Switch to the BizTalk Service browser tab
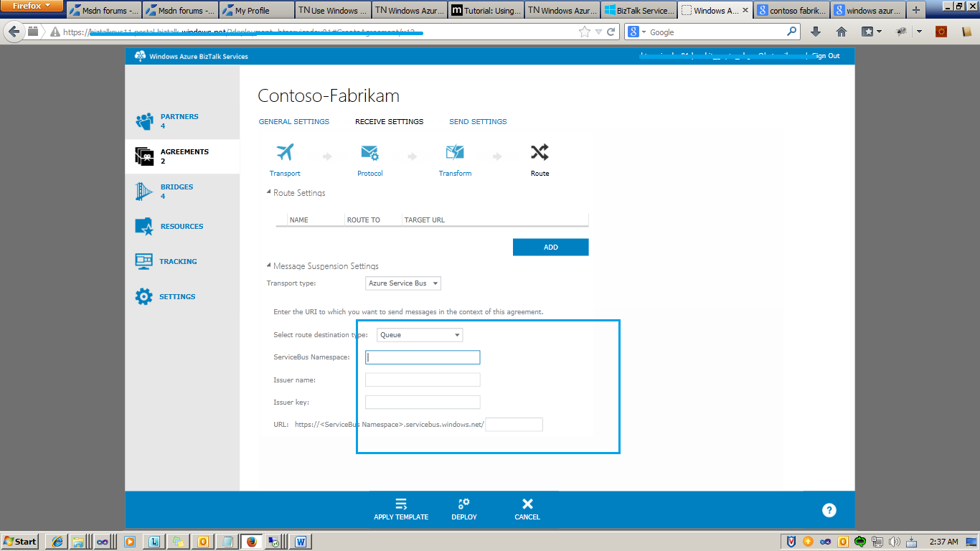 tap(639, 11)
